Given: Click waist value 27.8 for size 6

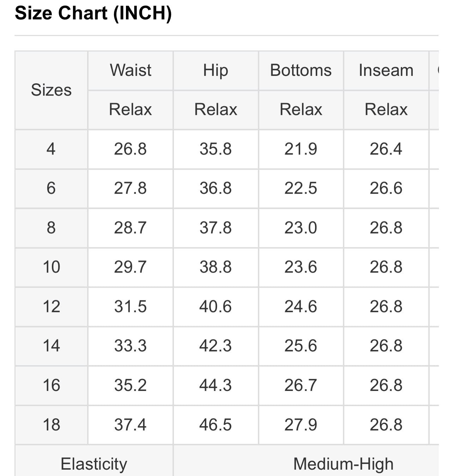Looking at the screenshot, I should 130,188.
